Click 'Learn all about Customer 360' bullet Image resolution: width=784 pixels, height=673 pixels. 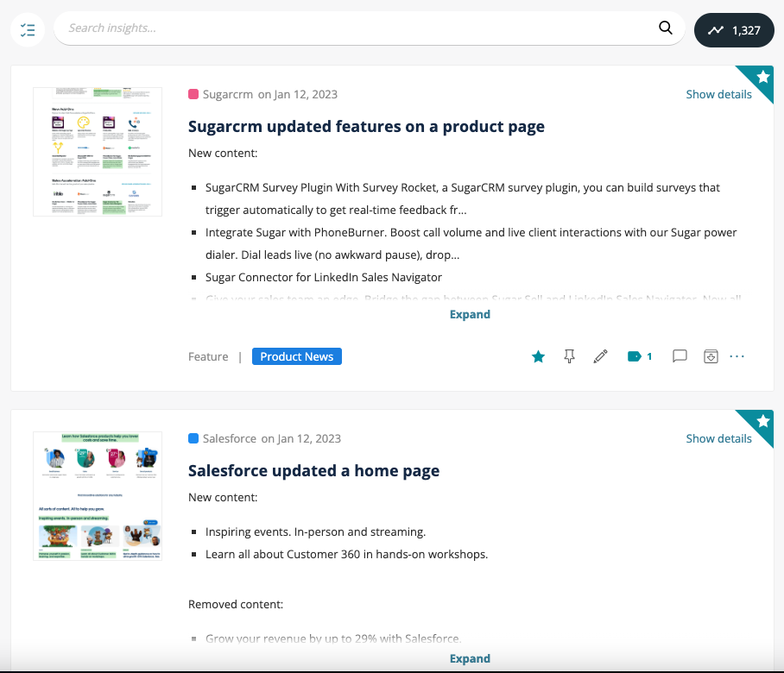[346, 555]
